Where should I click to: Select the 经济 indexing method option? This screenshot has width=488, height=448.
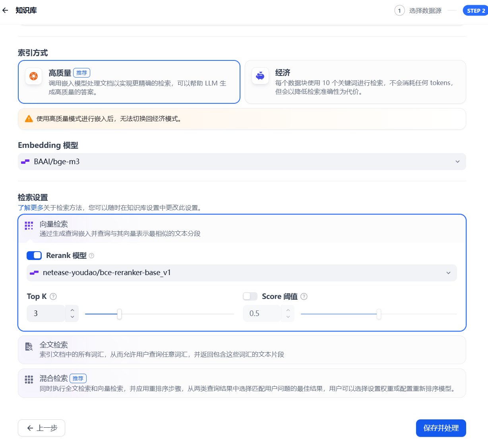[355, 82]
